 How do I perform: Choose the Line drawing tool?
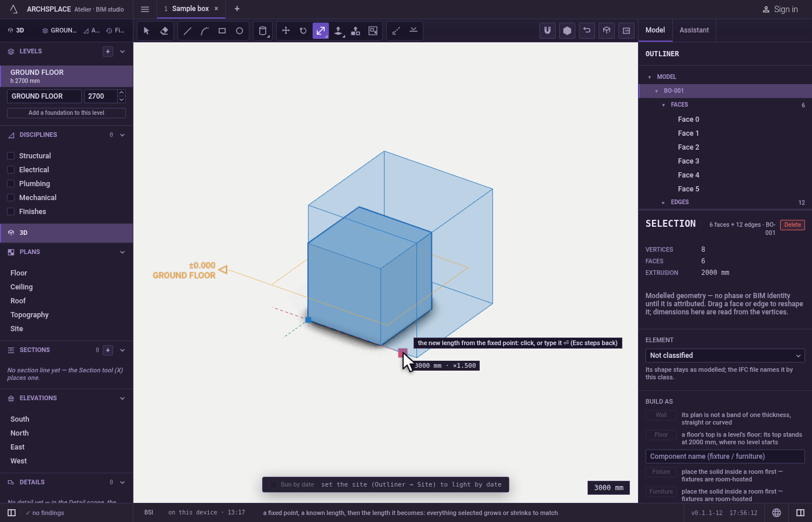tap(187, 31)
